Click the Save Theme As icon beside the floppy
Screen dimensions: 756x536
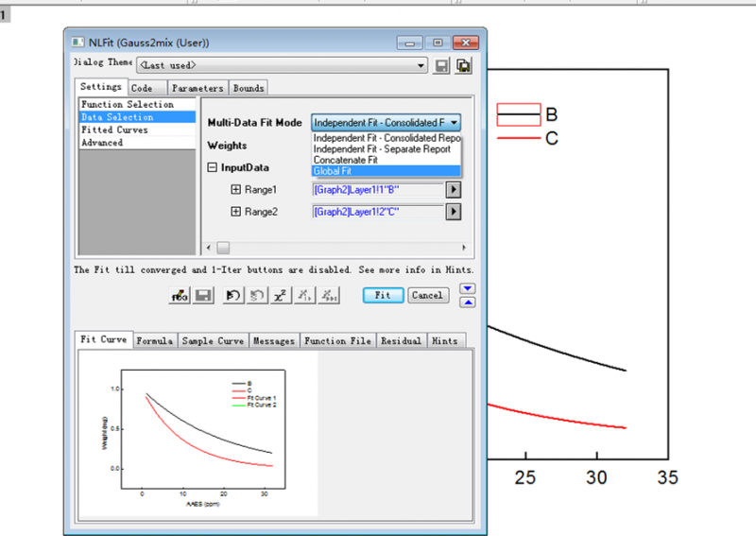point(463,65)
